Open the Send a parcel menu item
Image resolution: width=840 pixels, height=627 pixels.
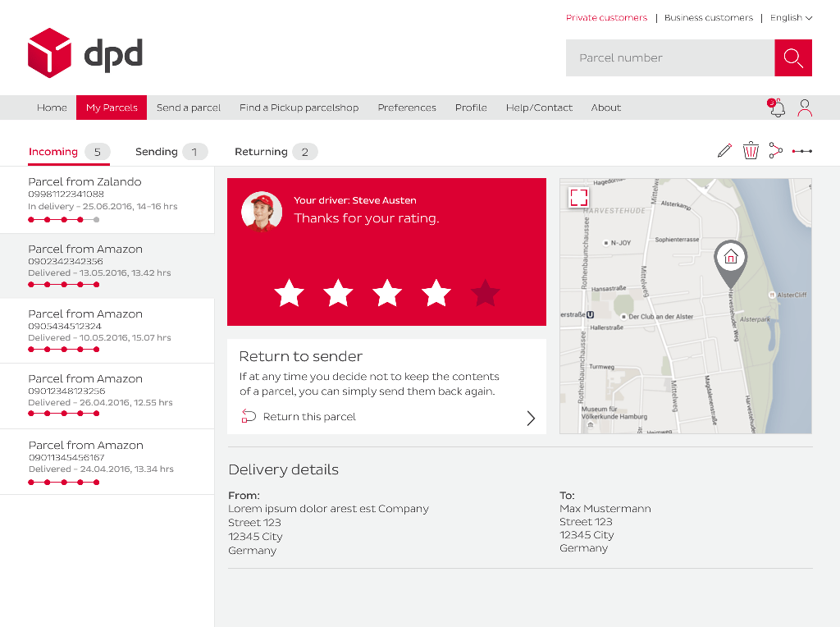point(189,108)
